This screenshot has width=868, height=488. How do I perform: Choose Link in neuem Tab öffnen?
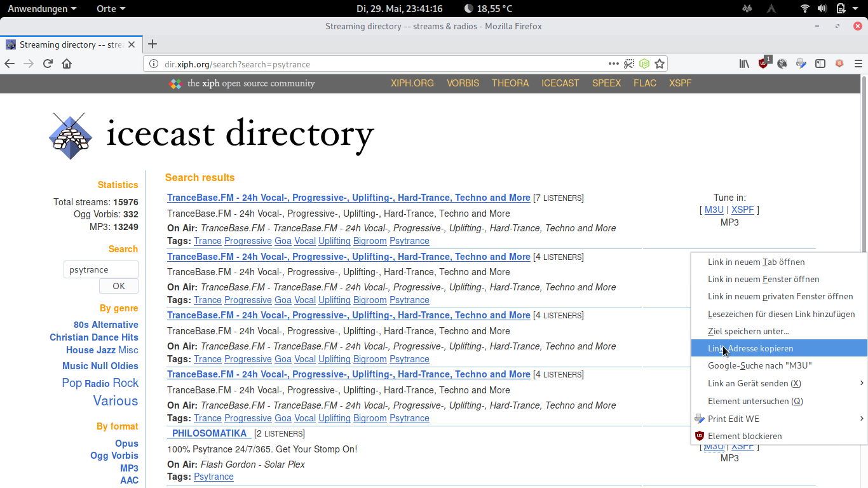click(778, 262)
